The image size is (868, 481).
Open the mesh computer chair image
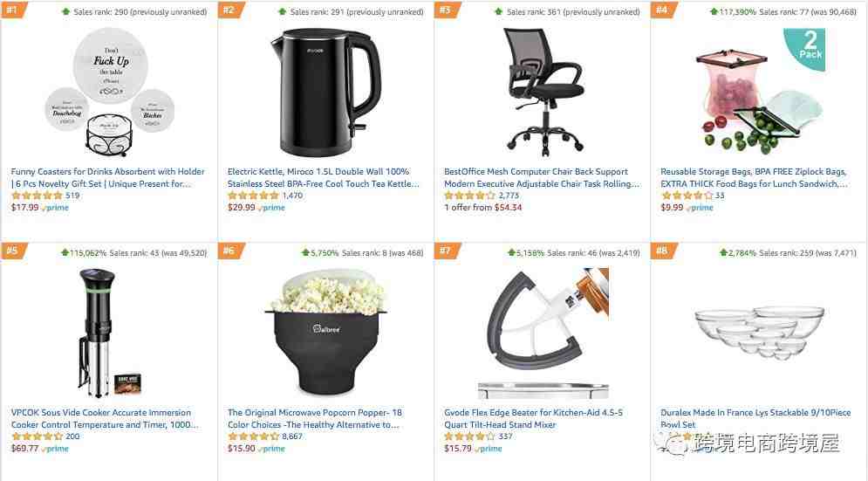[x=542, y=92]
